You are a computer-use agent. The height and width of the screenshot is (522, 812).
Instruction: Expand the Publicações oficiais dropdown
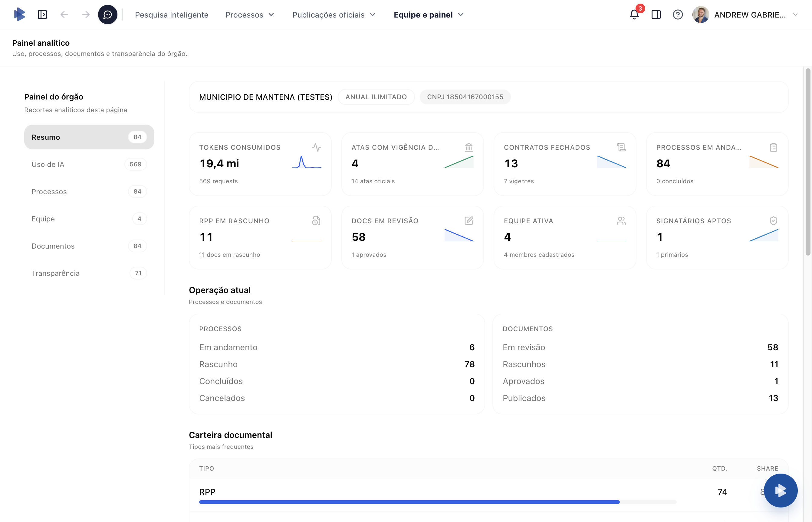click(x=334, y=15)
